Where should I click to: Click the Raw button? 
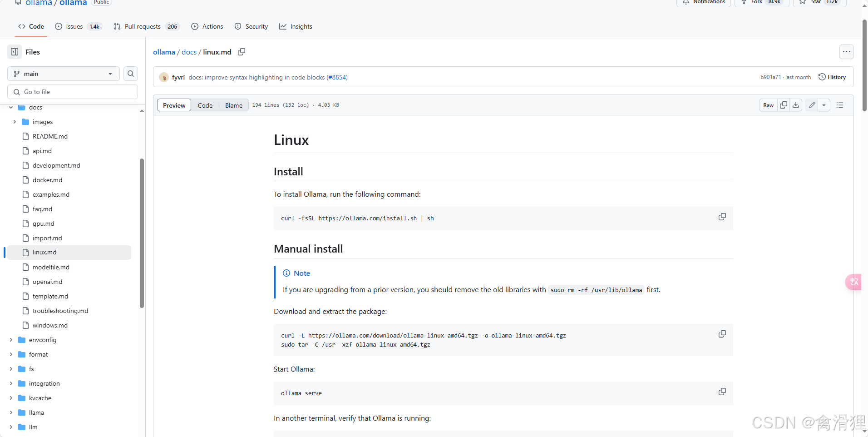[768, 105]
